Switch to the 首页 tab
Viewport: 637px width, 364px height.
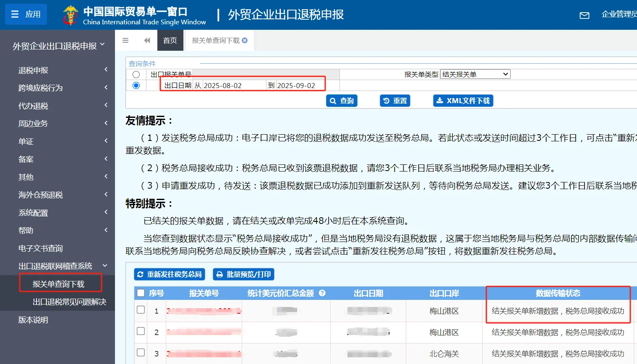[170, 40]
